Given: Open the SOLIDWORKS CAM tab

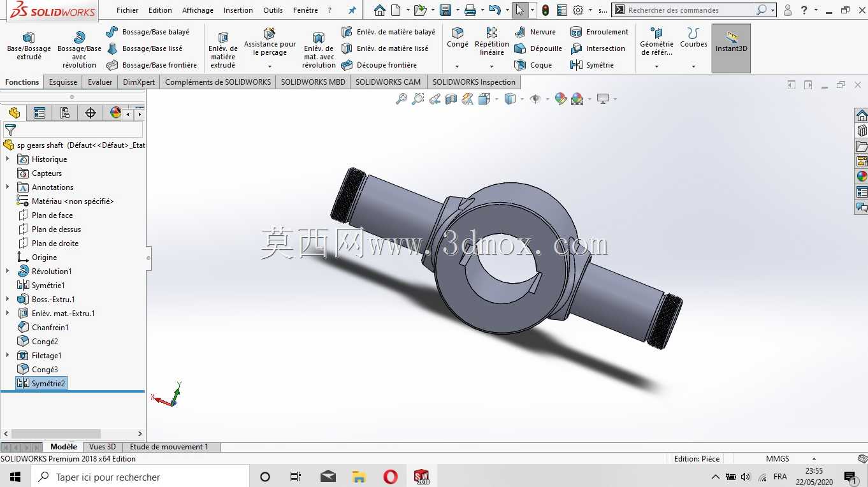Looking at the screenshot, I should 388,82.
